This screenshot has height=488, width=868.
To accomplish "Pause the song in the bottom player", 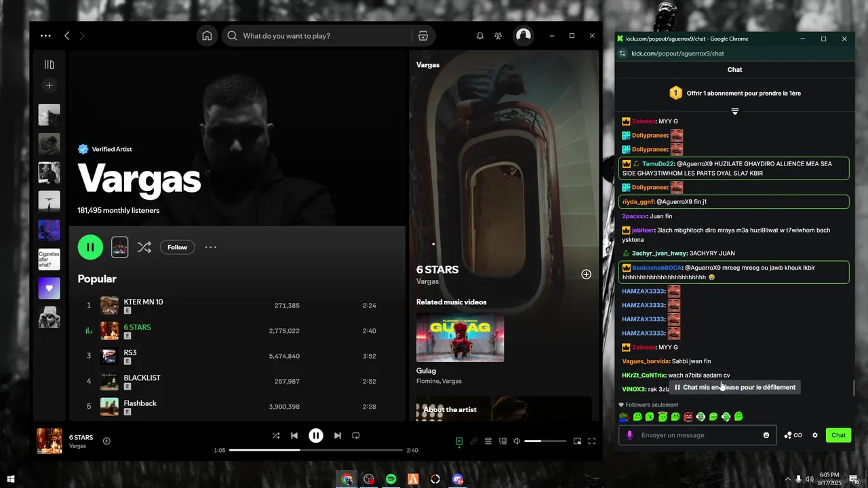I will (316, 436).
